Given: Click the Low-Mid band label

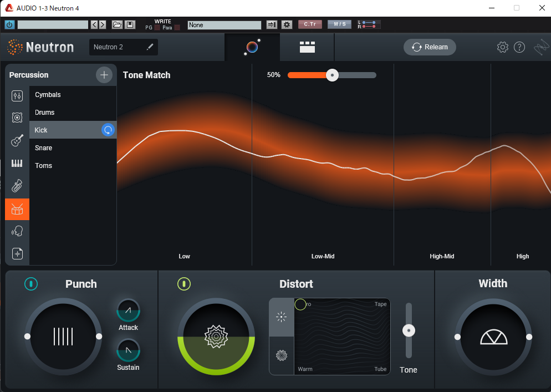Looking at the screenshot, I should pos(323,256).
